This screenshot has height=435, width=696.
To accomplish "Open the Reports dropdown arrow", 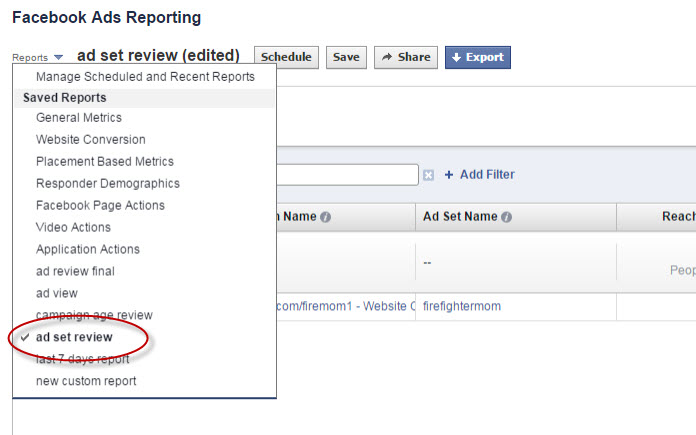I will pyautogui.click(x=58, y=57).
